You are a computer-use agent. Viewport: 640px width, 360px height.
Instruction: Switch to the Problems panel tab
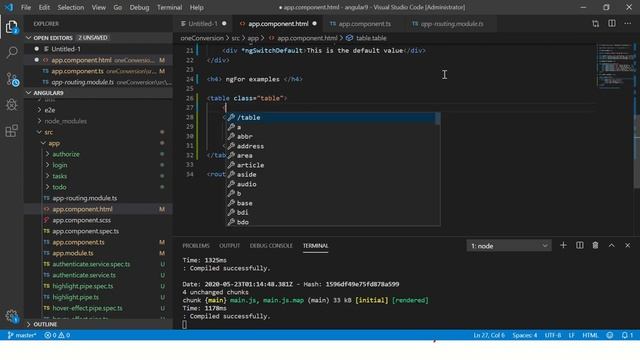click(x=196, y=246)
